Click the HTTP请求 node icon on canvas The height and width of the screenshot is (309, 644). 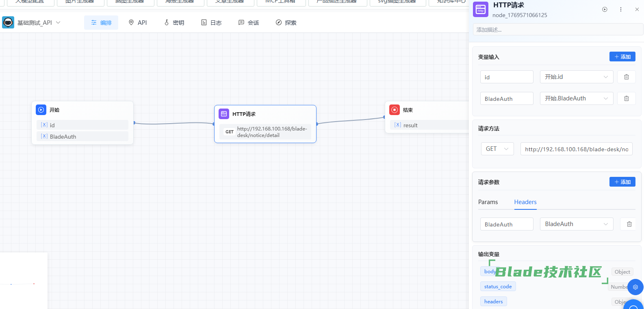tap(224, 114)
